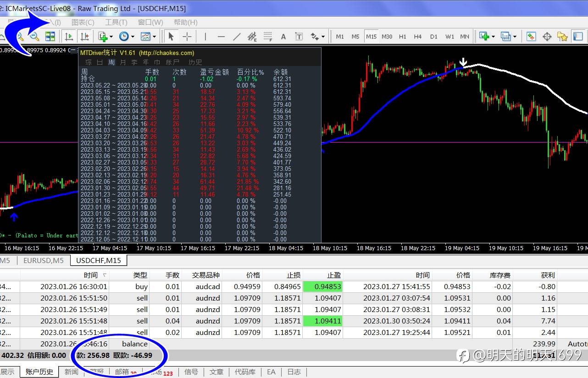Select the 年 (yearly) statistics view

(x=146, y=62)
